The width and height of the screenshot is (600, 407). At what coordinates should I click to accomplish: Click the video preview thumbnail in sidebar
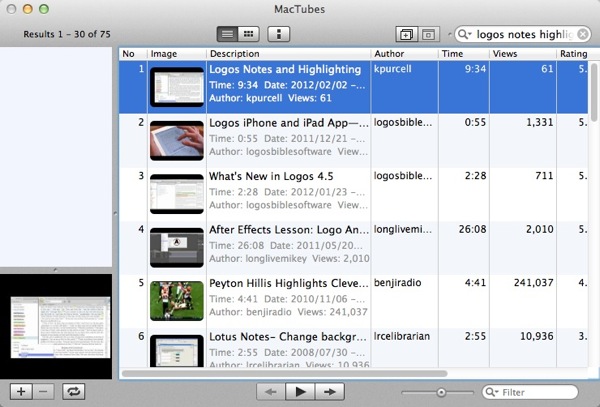point(60,327)
